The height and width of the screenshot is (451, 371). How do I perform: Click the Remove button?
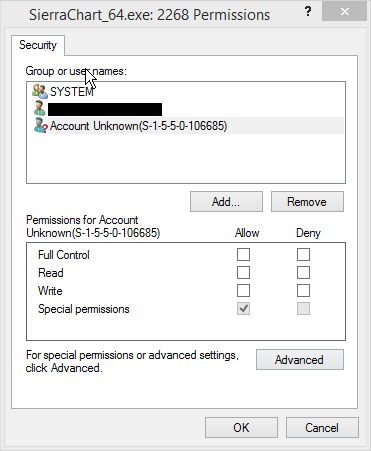[x=307, y=202]
